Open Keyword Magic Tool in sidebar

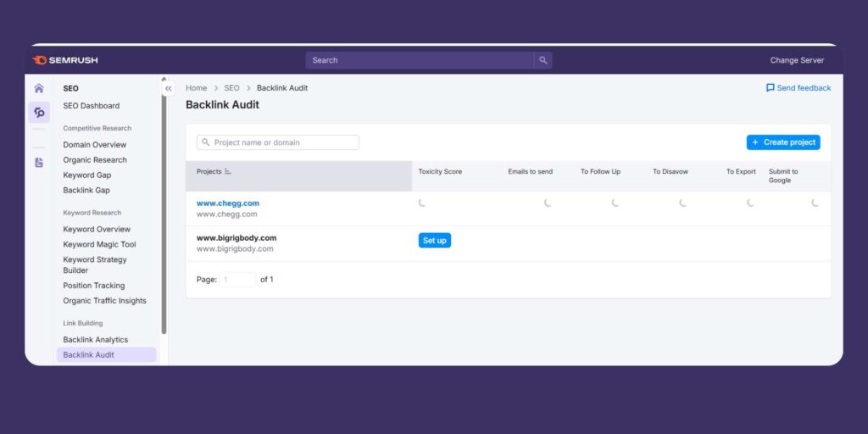99,245
